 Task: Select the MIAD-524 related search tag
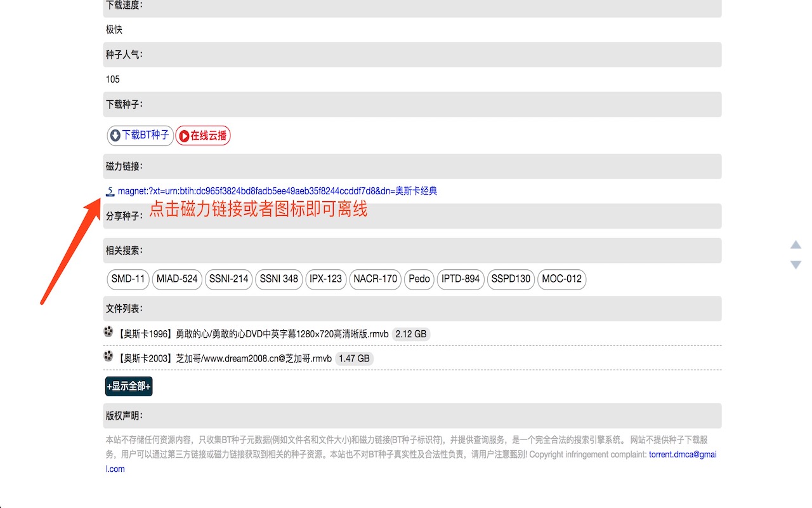[177, 279]
